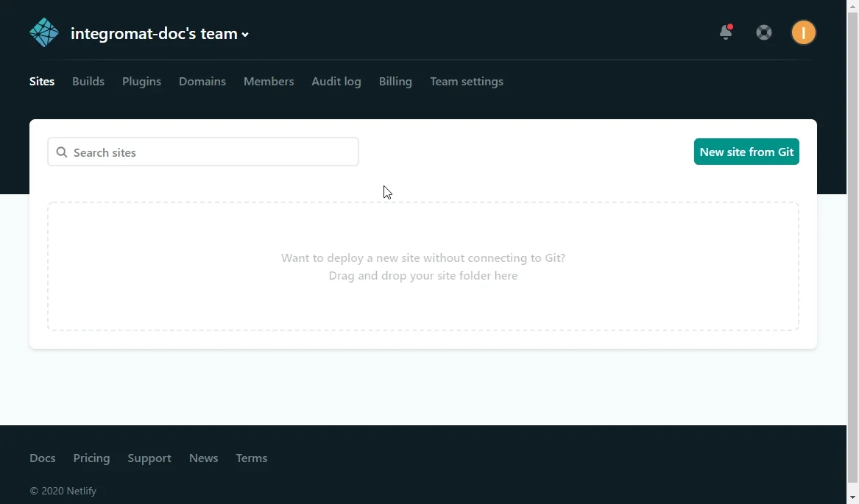Open the Builds tab
The width and height of the screenshot is (859, 504).
pos(88,81)
